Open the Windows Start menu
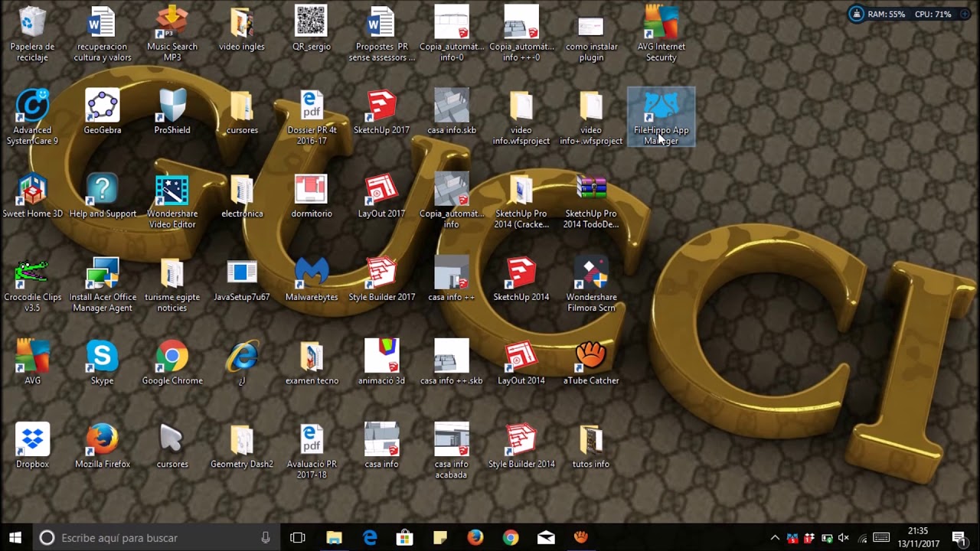 [15, 537]
